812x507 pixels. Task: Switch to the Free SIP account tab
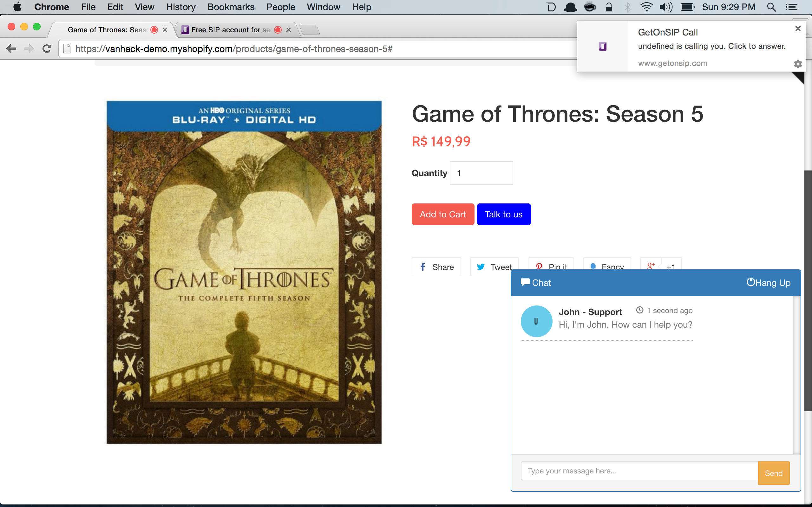click(231, 30)
